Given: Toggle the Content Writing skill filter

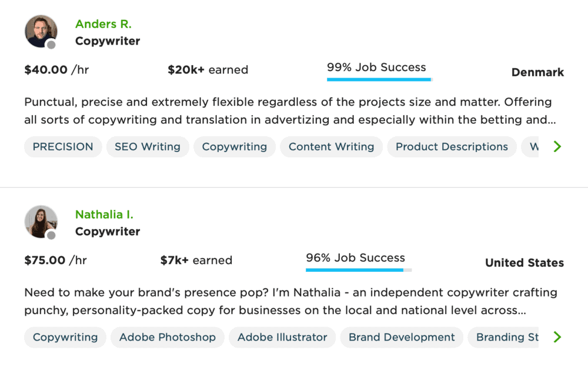Looking at the screenshot, I should pyautogui.click(x=331, y=147).
